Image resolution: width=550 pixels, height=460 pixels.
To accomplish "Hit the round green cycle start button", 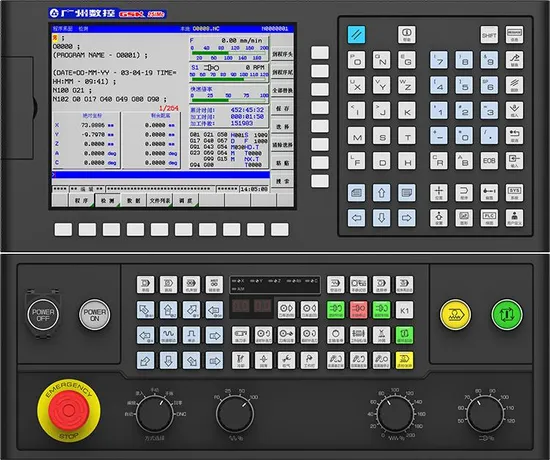I will click(507, 315).
